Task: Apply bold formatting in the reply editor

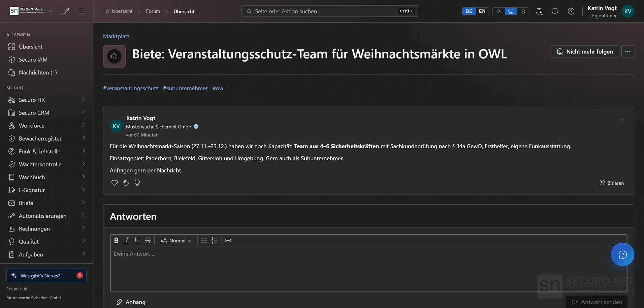Action: point(116,240)
